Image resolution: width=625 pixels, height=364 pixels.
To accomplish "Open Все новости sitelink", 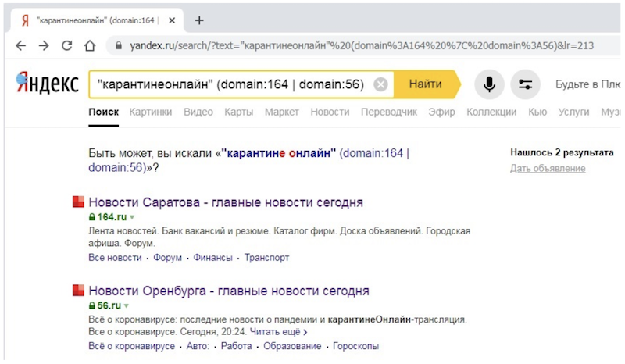I will 115,258.
